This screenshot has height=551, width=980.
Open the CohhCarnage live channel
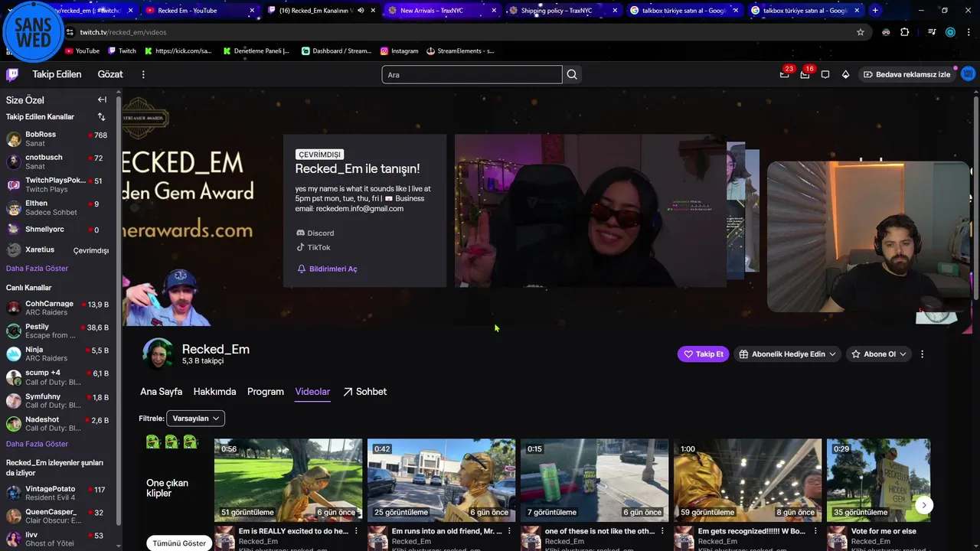57,308
